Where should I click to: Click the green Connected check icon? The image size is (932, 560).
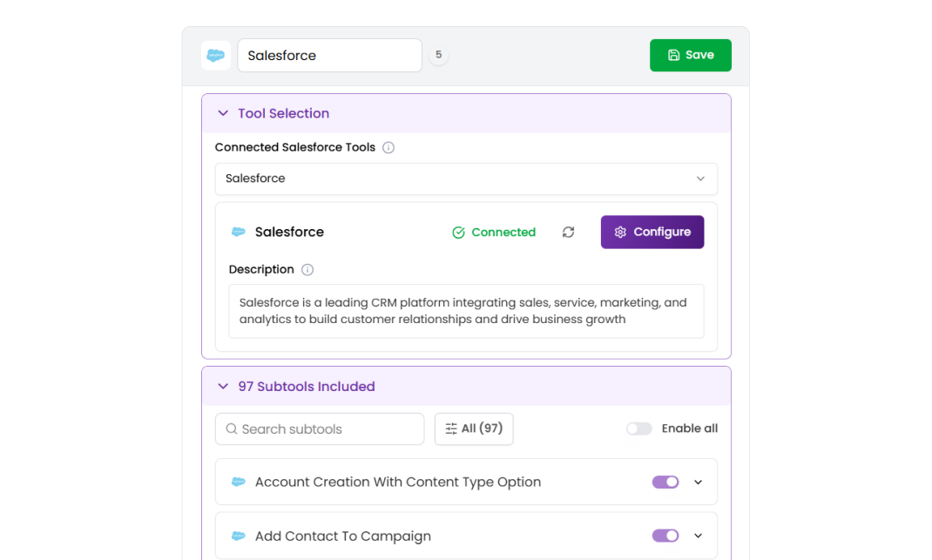pos(458,233)
